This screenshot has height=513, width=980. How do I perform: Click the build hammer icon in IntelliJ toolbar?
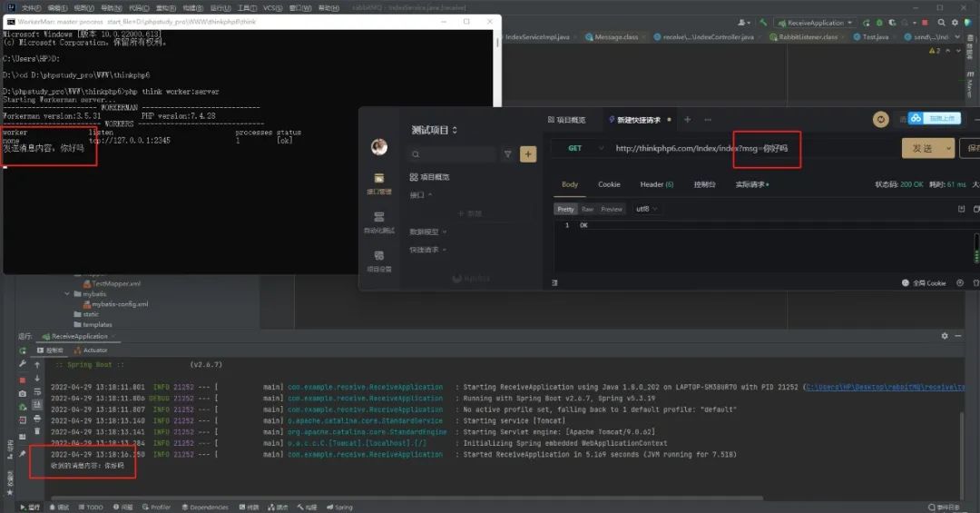[x=763, y=23]
